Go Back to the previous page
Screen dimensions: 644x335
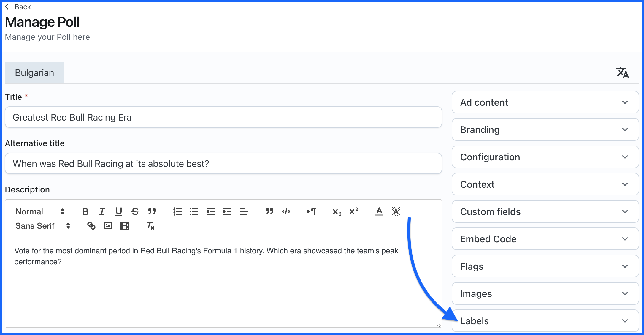tap(18, 7)
